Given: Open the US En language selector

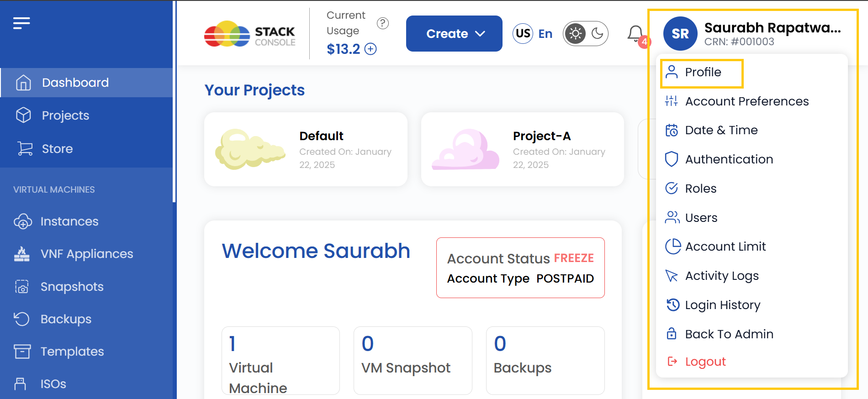Looking at the screenshot, I should click(x=533, y=34).
